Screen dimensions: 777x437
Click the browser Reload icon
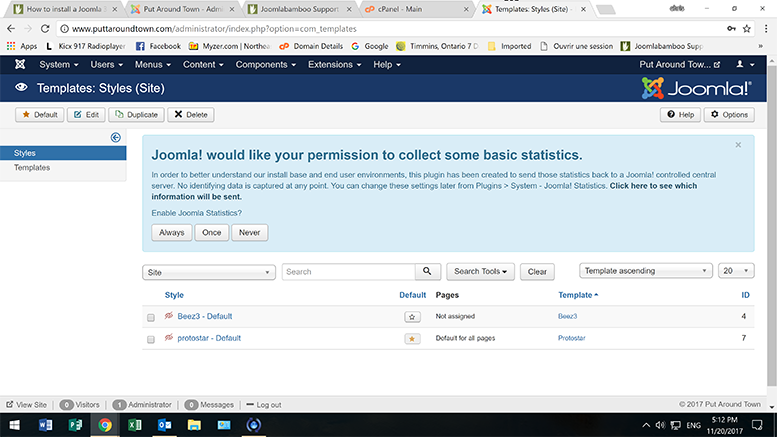click(45, 29)
